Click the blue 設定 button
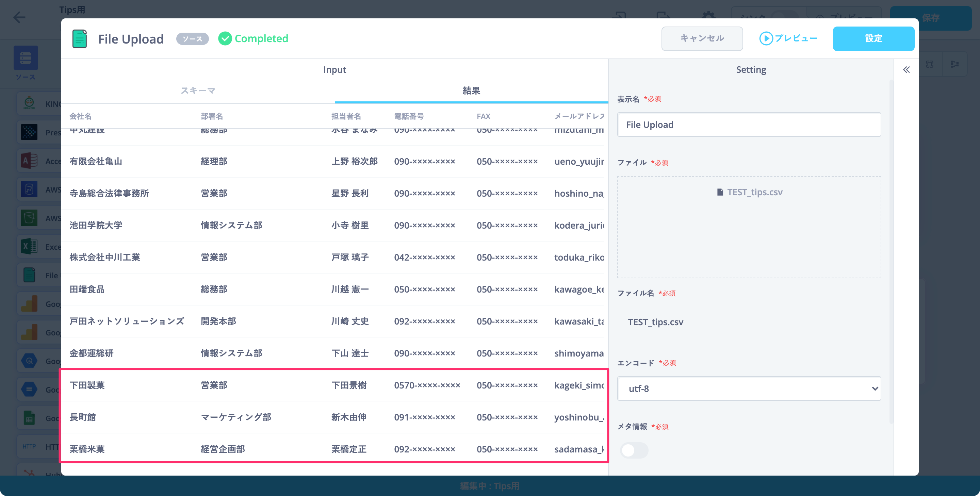 click(873, 38)
